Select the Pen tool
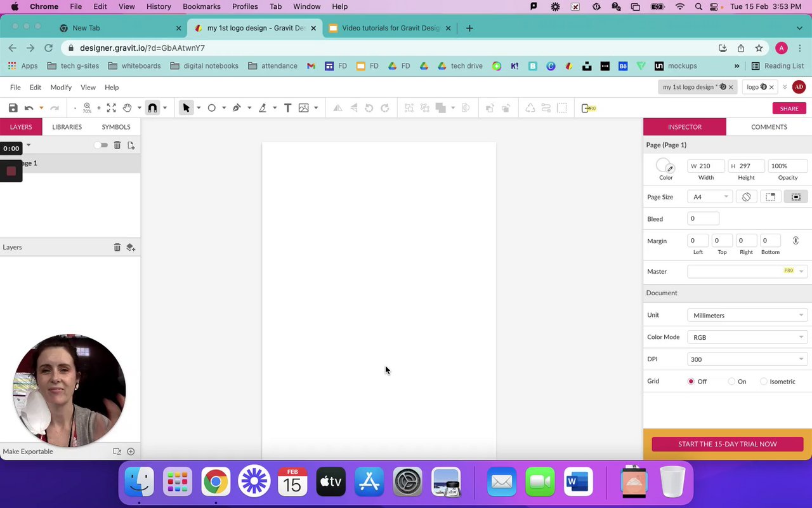Image resolution: width=812 pixels, height=508 pixels. tap(237, 108)
